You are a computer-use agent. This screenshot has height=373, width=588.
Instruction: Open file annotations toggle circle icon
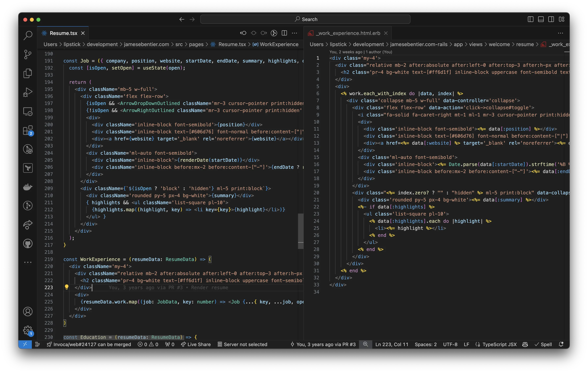[x=254, y=33]
